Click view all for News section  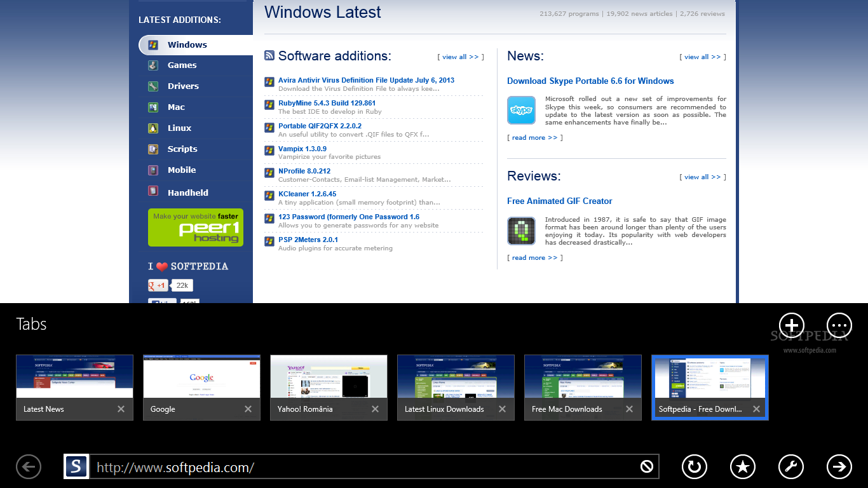[703, 57]
